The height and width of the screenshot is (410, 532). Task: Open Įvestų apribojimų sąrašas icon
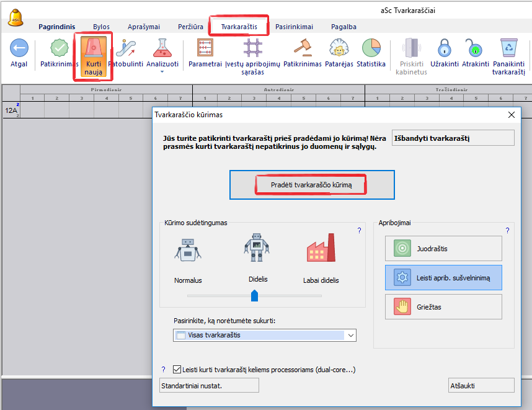tap(252, 48)
